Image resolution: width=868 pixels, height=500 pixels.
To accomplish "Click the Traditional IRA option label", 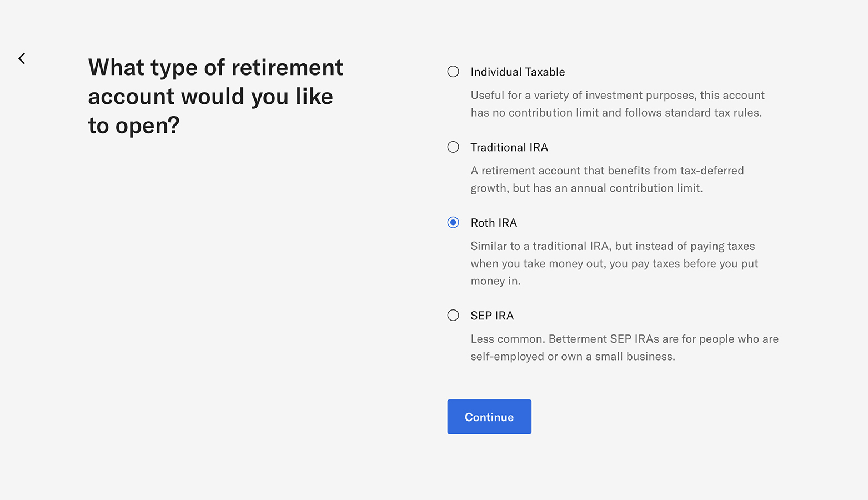I will [509, 147].
